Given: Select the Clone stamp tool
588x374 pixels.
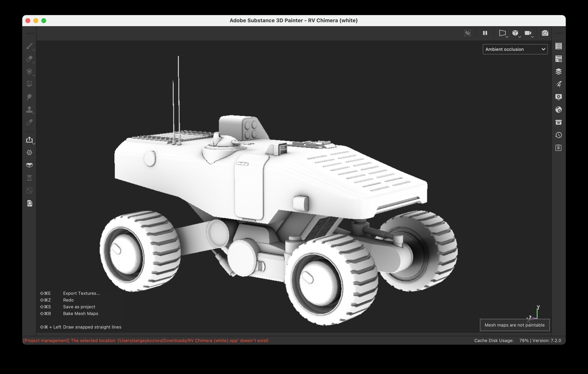Looking at the screenshot, I should pyautogui.click(x=29, y=110).
